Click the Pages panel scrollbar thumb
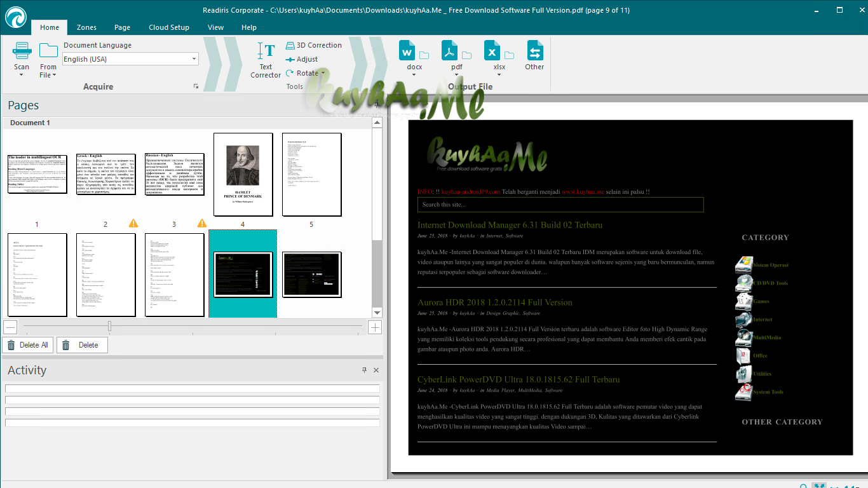Image resolution: width=868 pixels, height=488 pixels. click(x=377, y=186)
